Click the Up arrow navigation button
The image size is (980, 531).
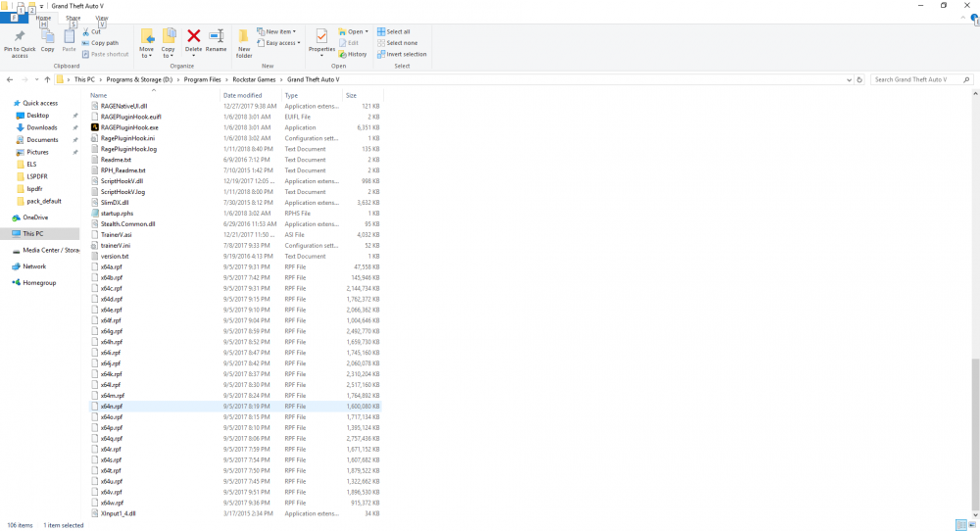pyautogui.click(x=48, y=79)
